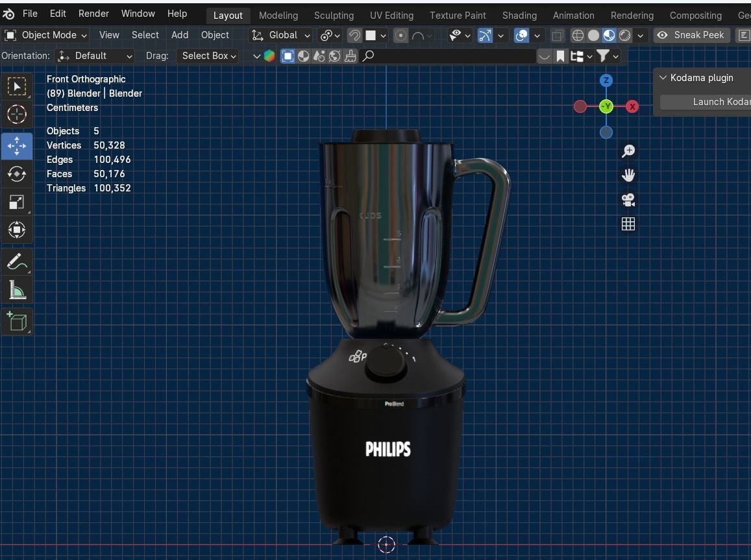The width and height of the screenshot is (751, 560).
Task: Select the Move tool
Action: (17, 146)
